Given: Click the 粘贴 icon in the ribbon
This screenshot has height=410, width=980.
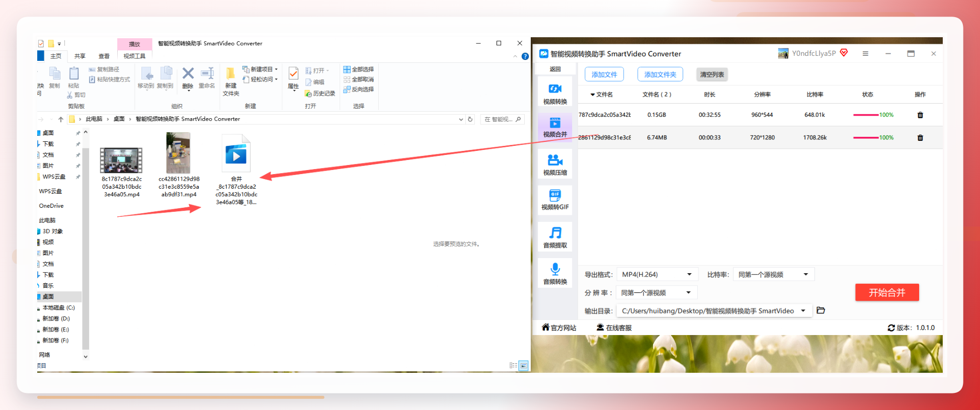Looking at the screenshot, I should [x=73, y=78].
